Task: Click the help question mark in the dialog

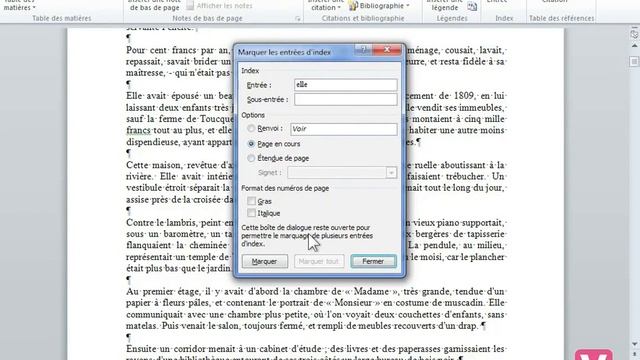Action: (x=363, y=49)
